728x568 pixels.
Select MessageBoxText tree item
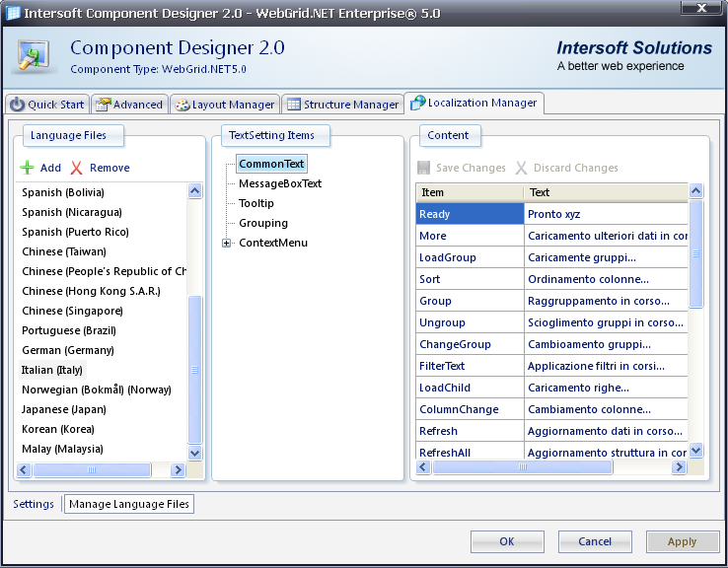click(280, 183)
